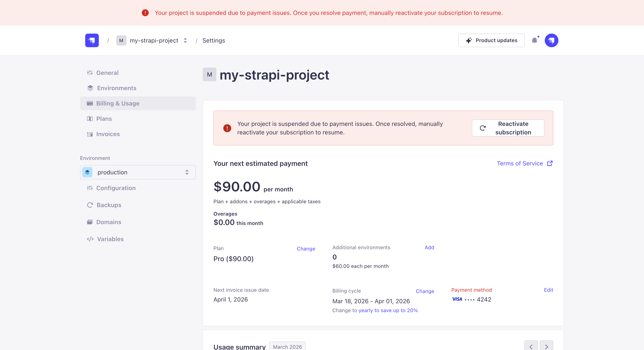Click the Strapi logo home icon

point(92,40)
